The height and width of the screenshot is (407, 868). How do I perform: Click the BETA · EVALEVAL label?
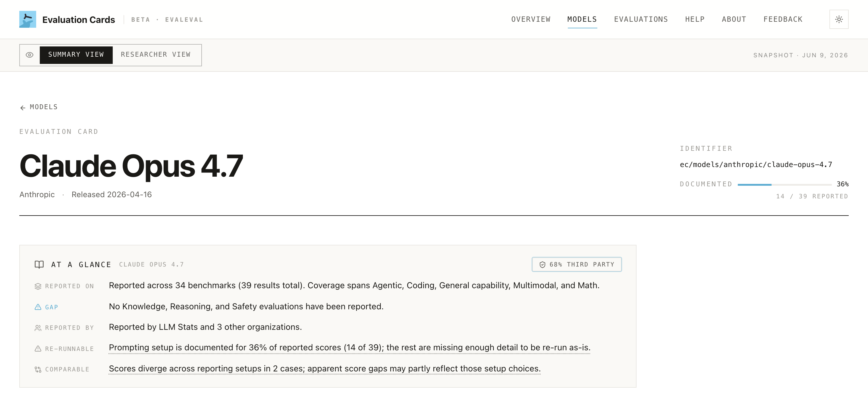167,20
